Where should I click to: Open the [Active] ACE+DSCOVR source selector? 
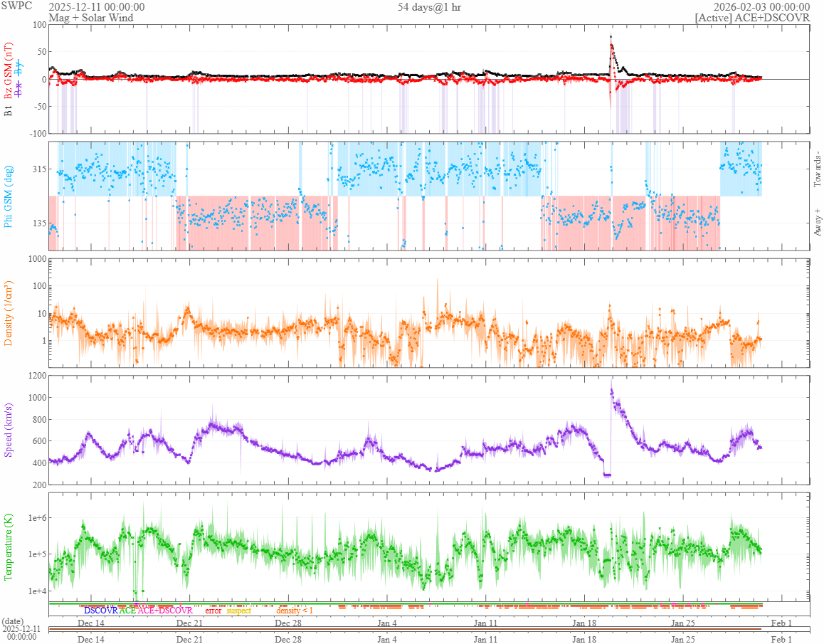(x=752, y=18)
